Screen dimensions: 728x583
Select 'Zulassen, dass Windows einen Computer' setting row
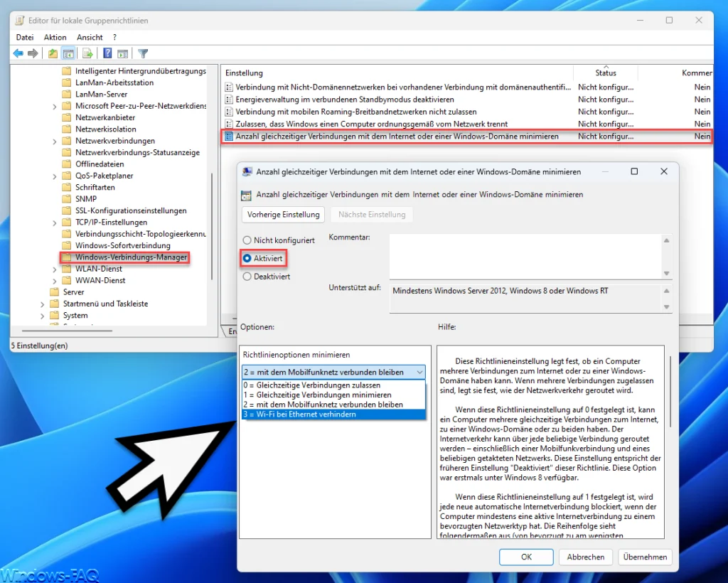[x=467, y=124]
